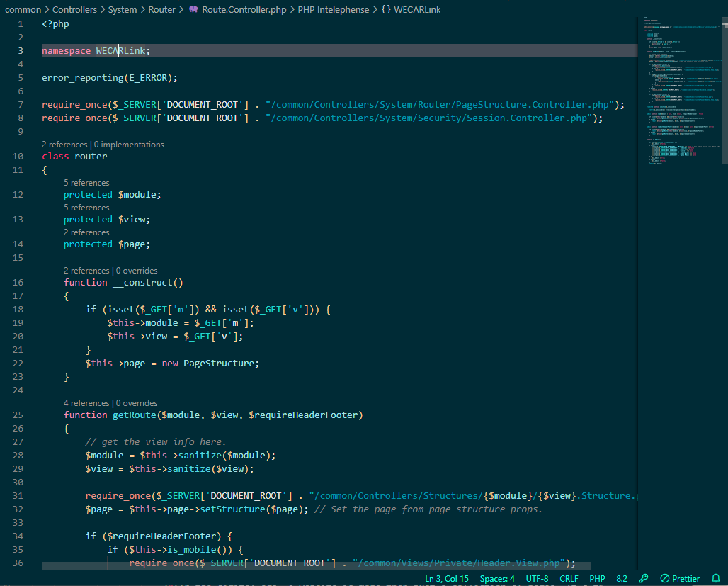728x586 pixels.
Task: Select the PHP language mode indicator
Action: (596, 578)
